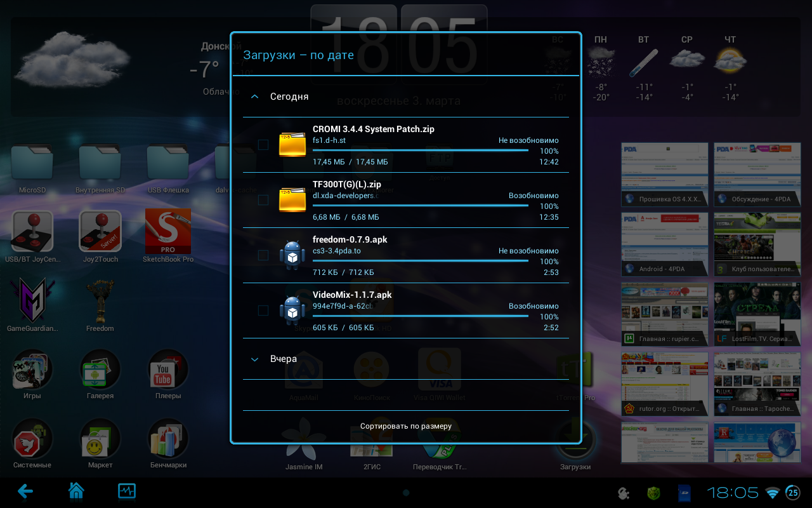
Task: Select the freedom-0.7.9.apk checkbox
Action: click(x=263, y=255)
